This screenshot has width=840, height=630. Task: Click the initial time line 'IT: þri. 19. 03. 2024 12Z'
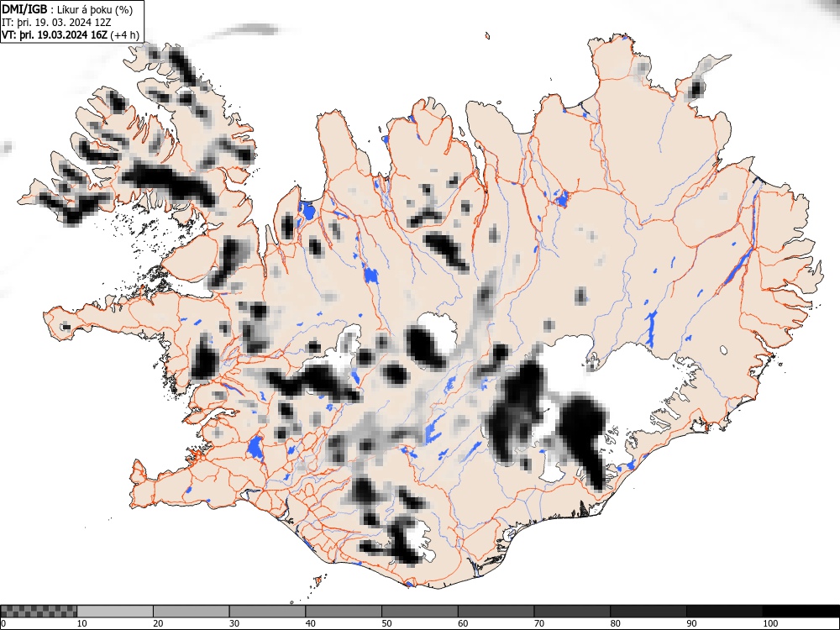coord(56,23)
